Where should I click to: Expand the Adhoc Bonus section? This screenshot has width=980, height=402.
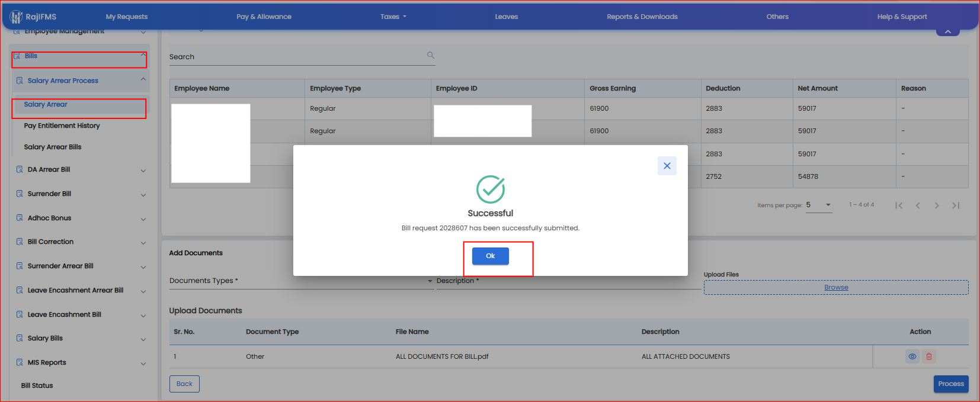[x=143, y=219]
